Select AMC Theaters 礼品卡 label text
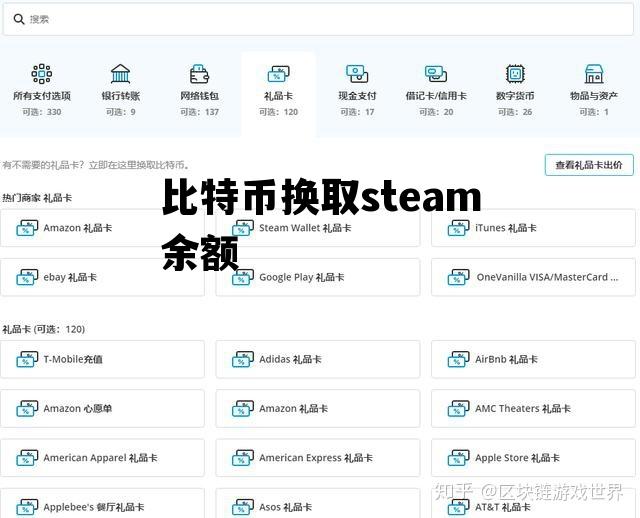Image resolution: width=640 pixels, height=518 pixels. point(523,409)
